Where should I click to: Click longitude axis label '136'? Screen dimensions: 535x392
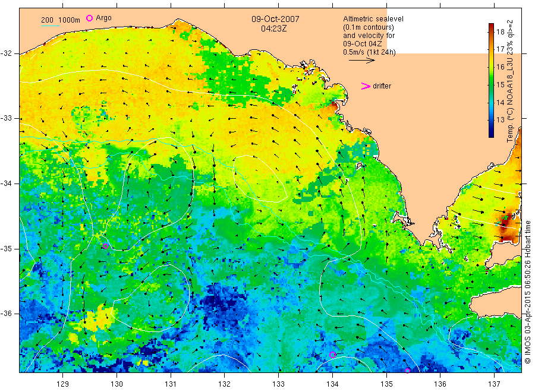click(x=440, y=384)
